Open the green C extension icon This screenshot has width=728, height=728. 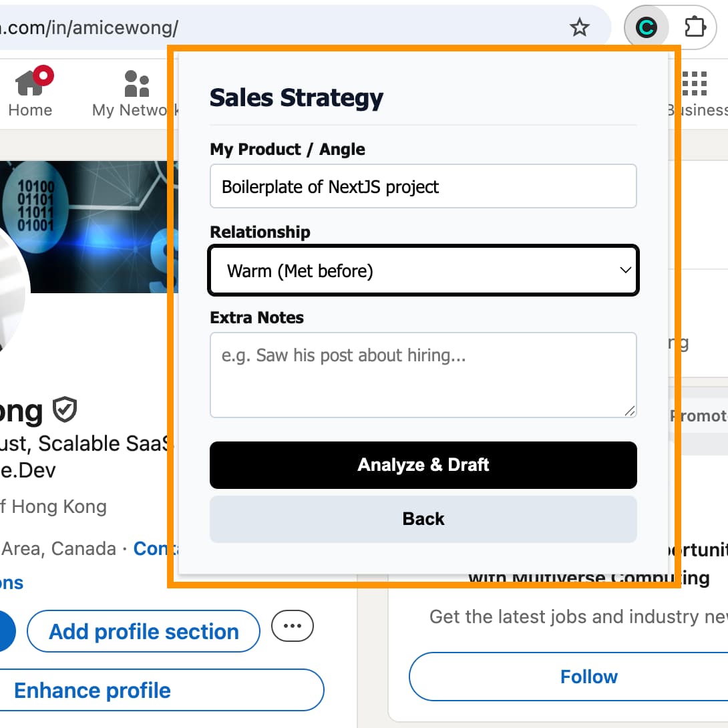coord(646,27)
